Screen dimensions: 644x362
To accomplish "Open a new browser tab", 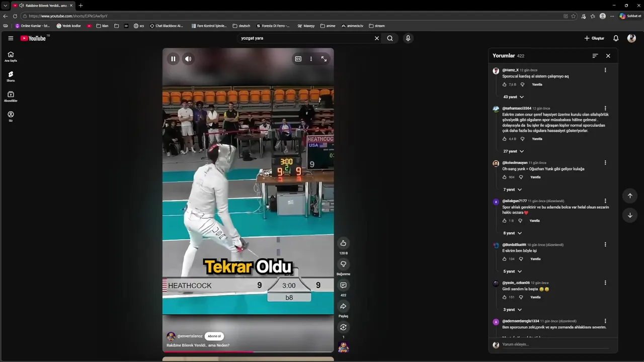I will (80, 6).
